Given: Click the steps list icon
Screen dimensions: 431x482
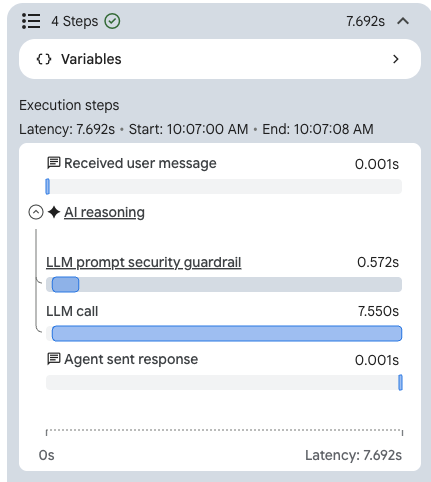Looking at the screenshot, I should 31,21.
